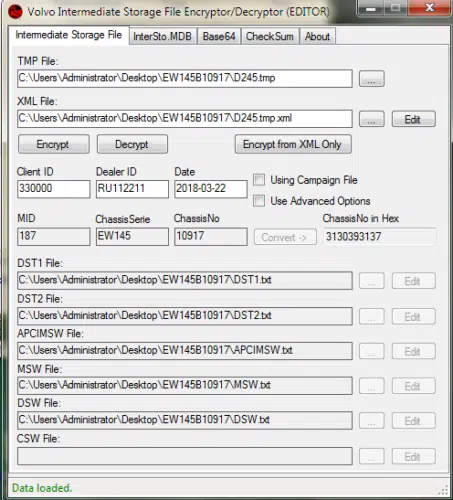Click the Client ID field

coord(54,189)
